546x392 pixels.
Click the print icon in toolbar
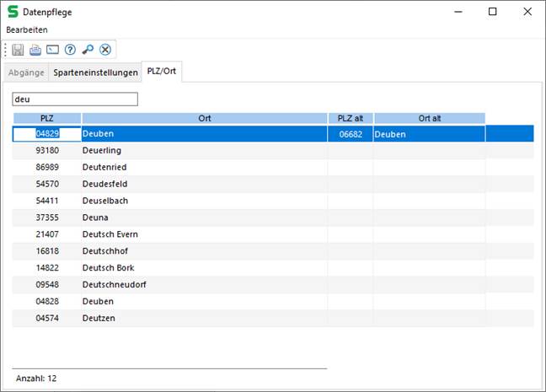point(35,50)
